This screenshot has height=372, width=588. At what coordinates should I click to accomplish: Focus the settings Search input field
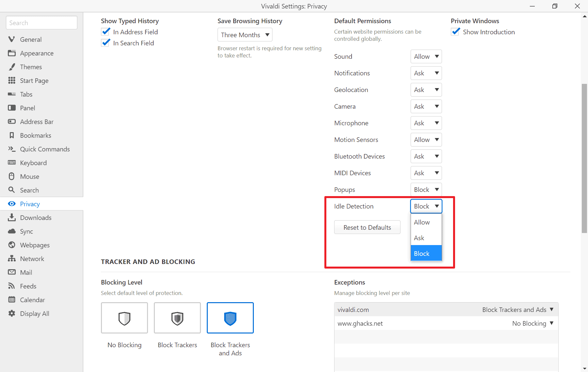[x=41, y=23]
